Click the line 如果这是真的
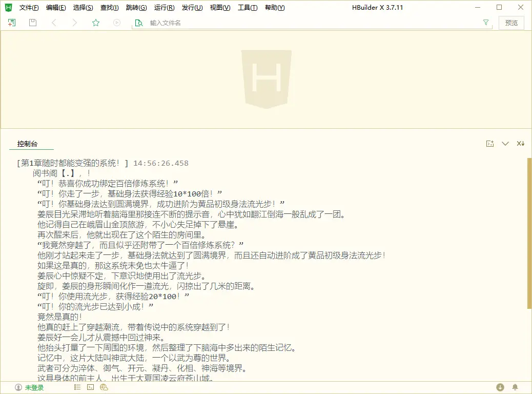The image size is (532, 394). (113, 266)
